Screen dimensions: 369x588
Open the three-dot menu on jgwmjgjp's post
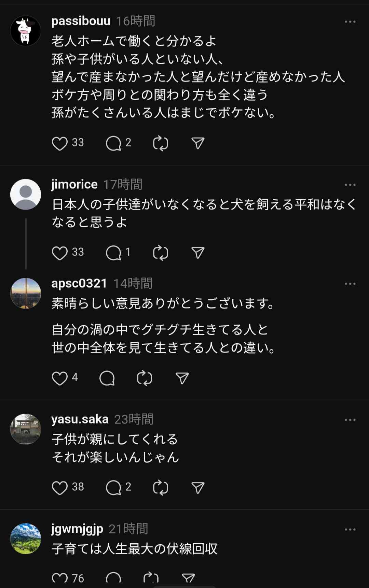[350, 530]
